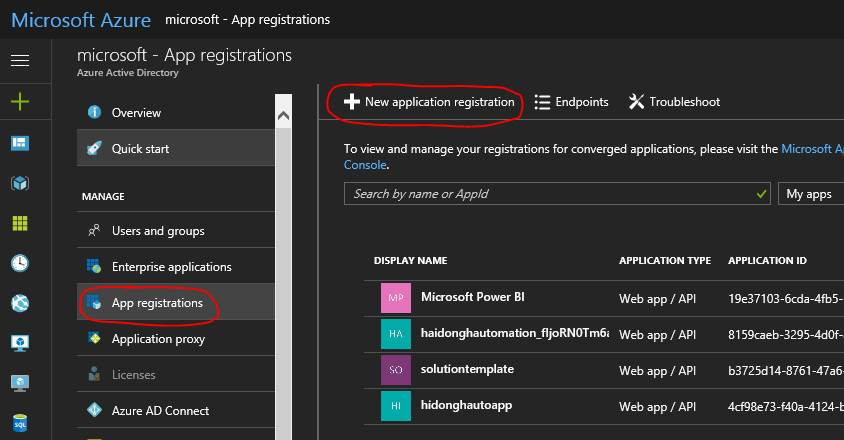Open the solutiontemplate registration
844x440 pixels.
[467, 369]
